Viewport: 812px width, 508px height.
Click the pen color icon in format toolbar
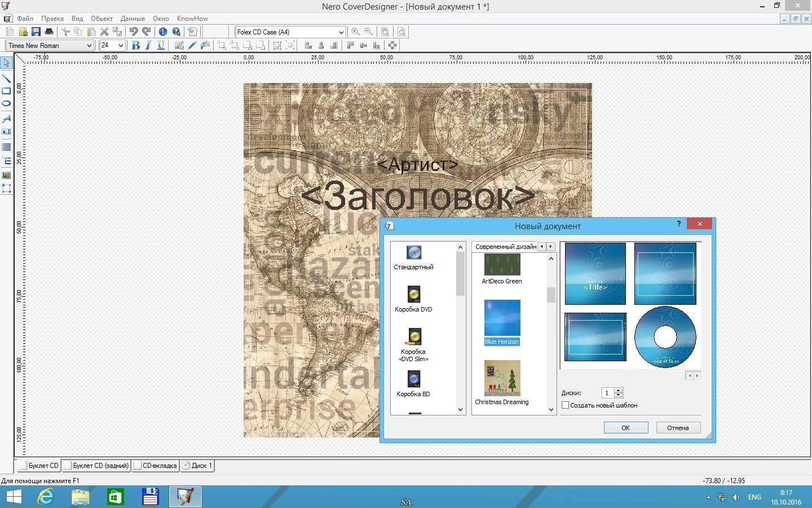pos(192,45)
